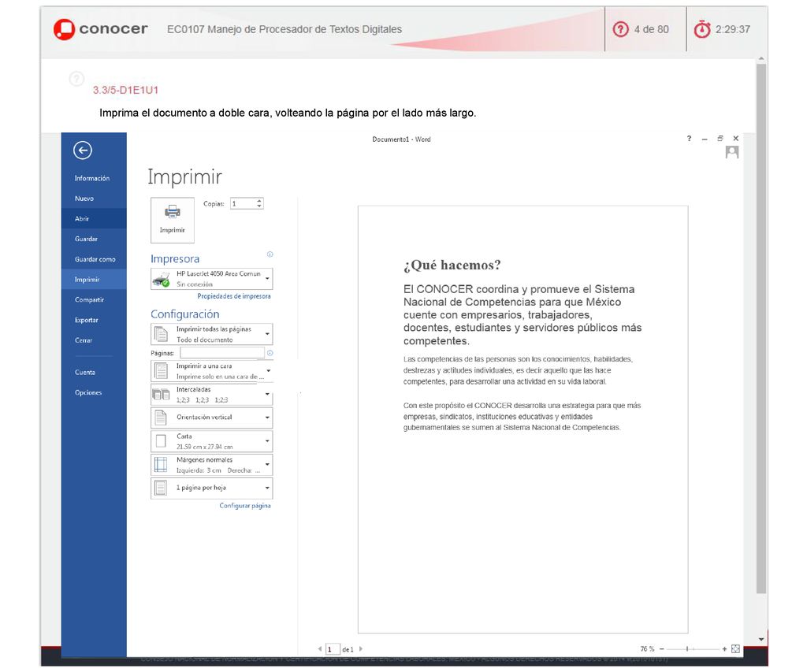The width and height of the screenshot is (807, 672).
Task: Select Nuevo in the sidebar
Action: coord(94,198)
